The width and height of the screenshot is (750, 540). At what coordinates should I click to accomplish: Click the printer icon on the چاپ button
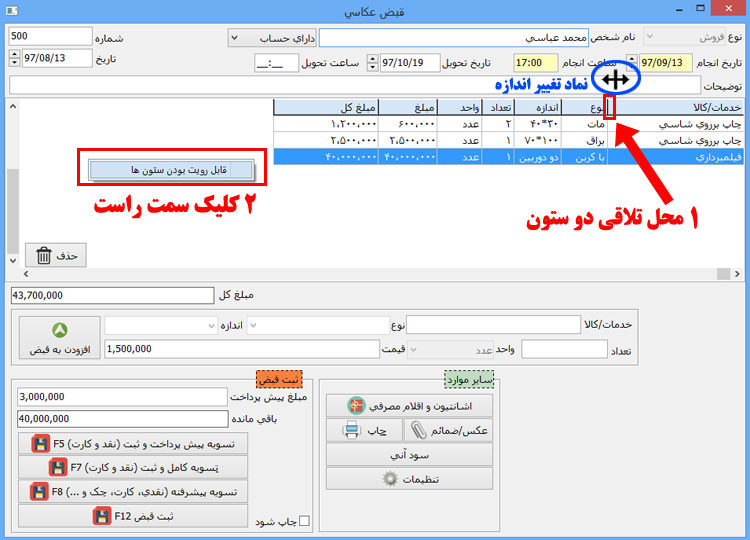pyautogui.click(x=351, y=430)
